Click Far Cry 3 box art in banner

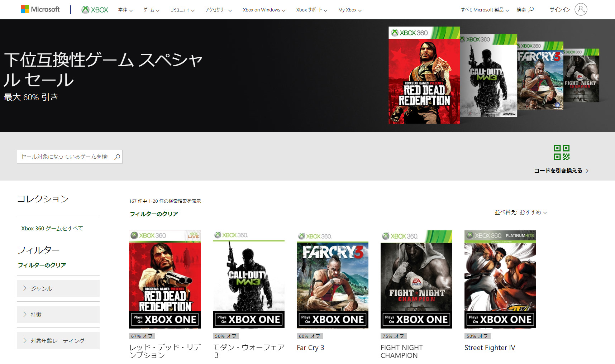[x=540, y=76]
